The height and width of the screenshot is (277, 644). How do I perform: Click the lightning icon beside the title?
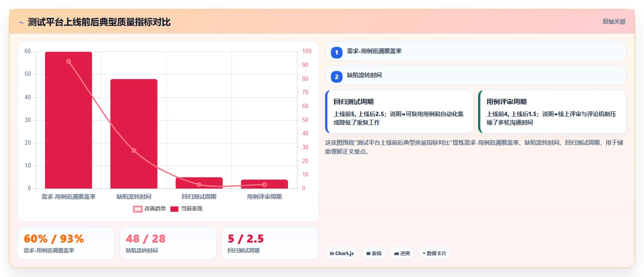pyautogui.click(x=21, y=22)
